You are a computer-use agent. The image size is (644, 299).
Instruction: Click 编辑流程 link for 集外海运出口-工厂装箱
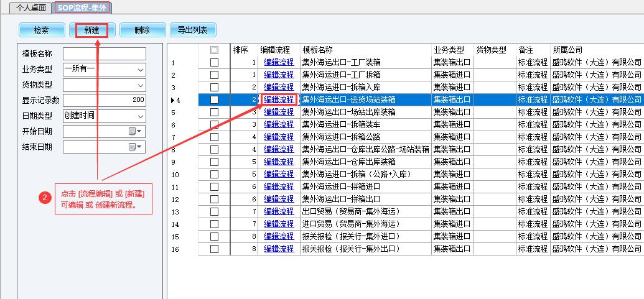278,62
